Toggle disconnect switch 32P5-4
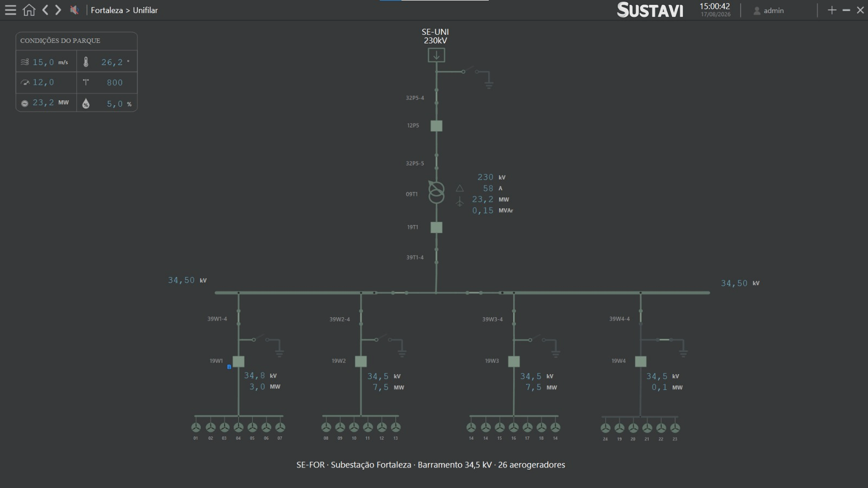Viewport: 868px width, 488px height. (x=436, y=97)
